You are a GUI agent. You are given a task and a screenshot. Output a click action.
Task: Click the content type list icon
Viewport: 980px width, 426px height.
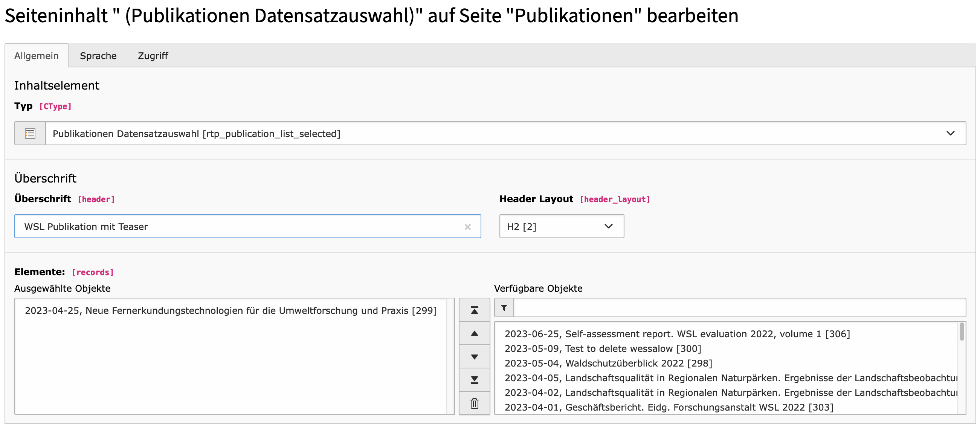click(30, 133)
